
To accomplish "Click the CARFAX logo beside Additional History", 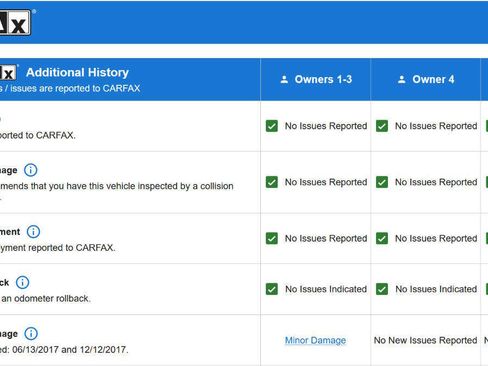I will coord(8,73).
